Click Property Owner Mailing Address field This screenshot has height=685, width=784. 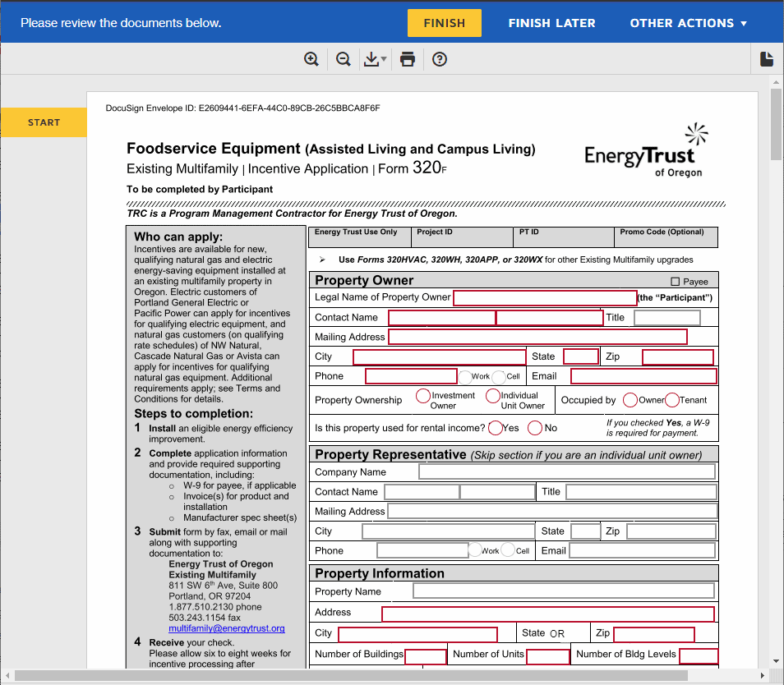pyautogui.click(x=538, y=337)
